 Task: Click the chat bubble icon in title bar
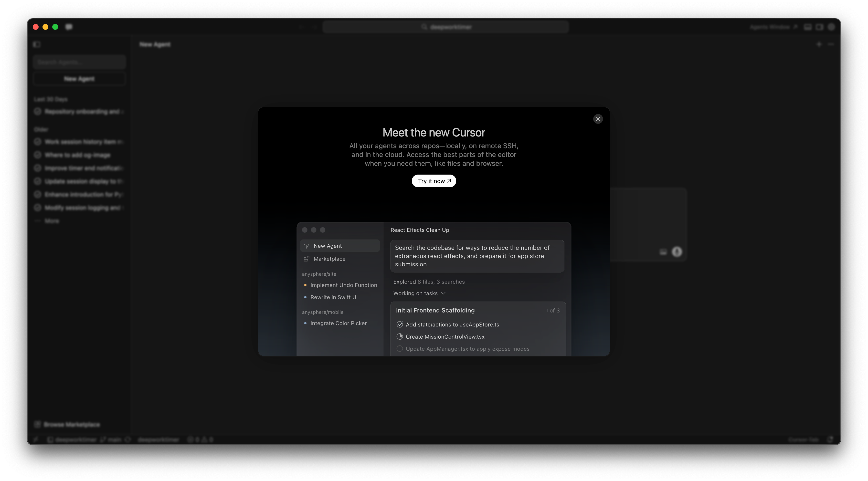(x=69, y=27)
